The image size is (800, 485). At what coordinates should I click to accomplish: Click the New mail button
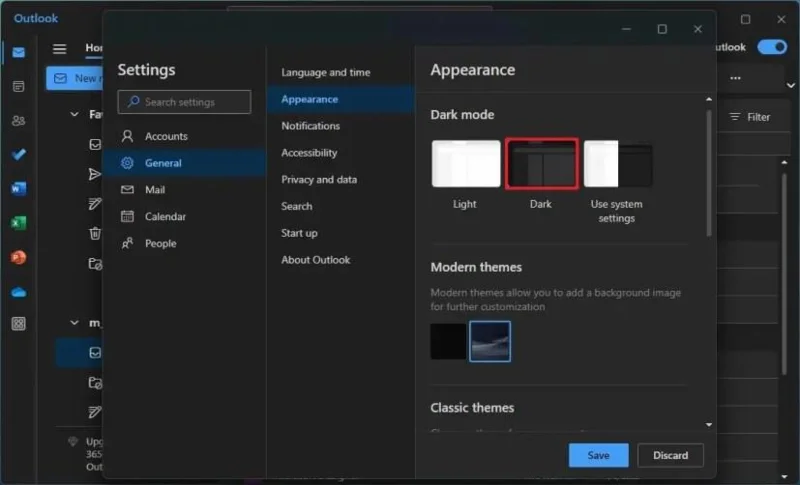point(74,78)
